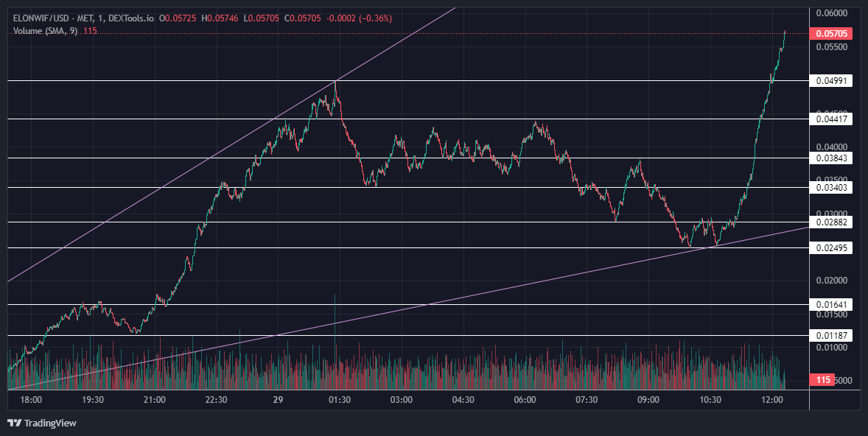Click the 06:00 time axis label

coord(525,400)
